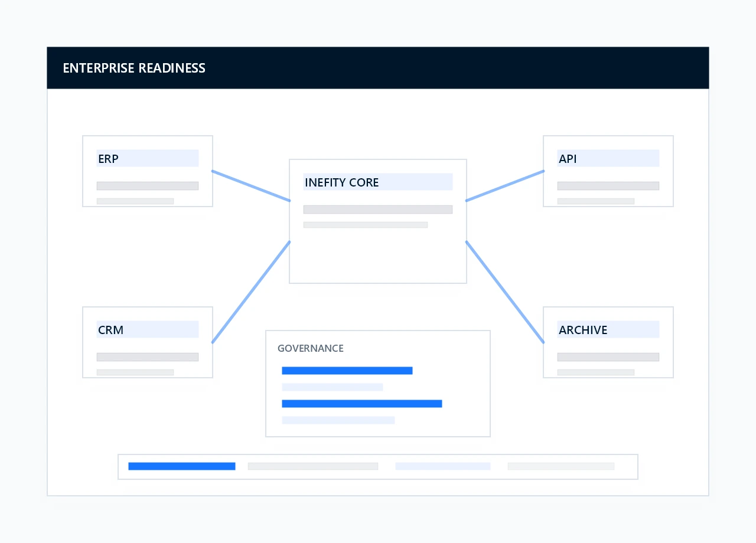Select the ERP node label
The width and height of the screenshot is (756, 543).
pyautogui.click(x=109, y=159)
